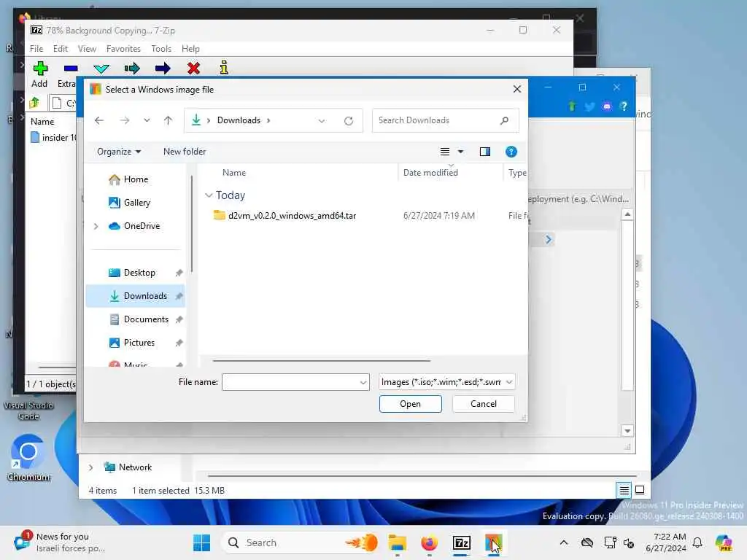Click the 7-Zip Info icon
This screenshot has height=560, width=747.
(x=224, y=68)
